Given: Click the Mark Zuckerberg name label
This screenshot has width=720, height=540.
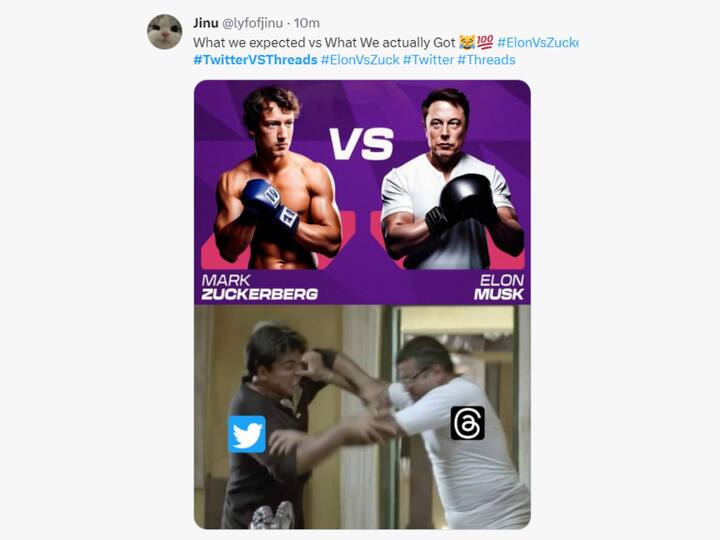Looking at the screenshot, I should [259, 287].
